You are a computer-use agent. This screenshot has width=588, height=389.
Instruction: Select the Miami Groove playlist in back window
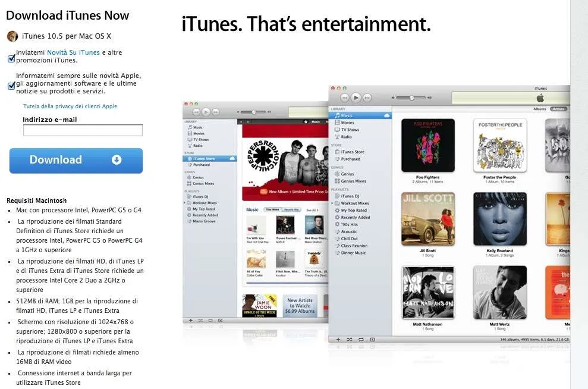coord(204,221)
